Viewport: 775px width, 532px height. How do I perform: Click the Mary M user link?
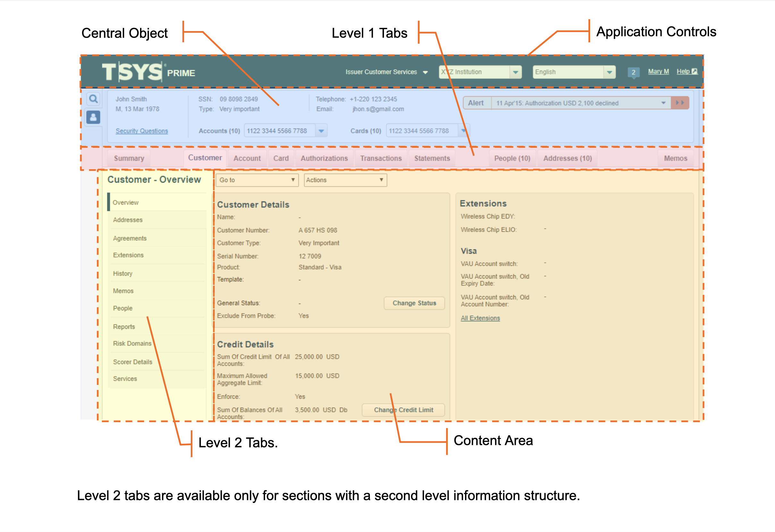tap(658, 71)
